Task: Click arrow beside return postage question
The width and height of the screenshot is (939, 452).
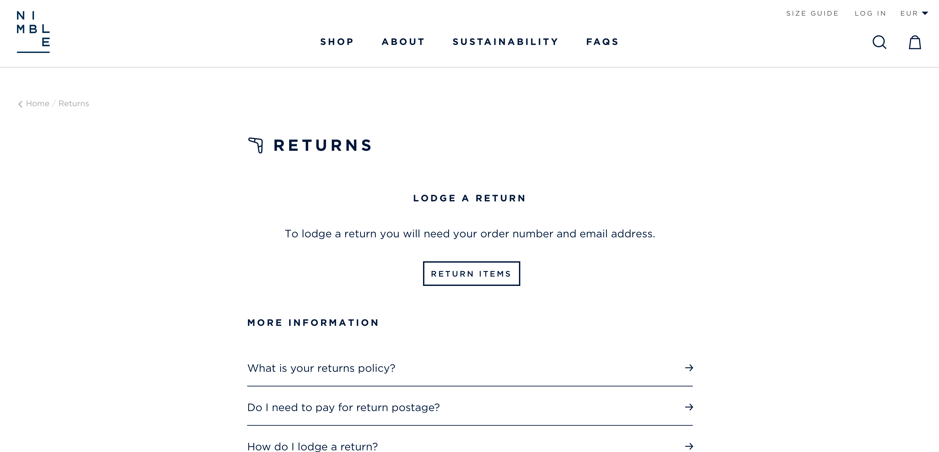Action: click(x=689, y=407)
